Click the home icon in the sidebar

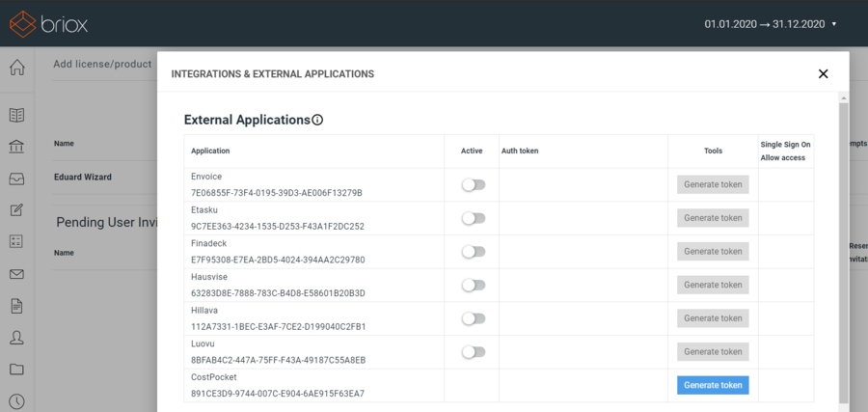(x=16, y=68)
